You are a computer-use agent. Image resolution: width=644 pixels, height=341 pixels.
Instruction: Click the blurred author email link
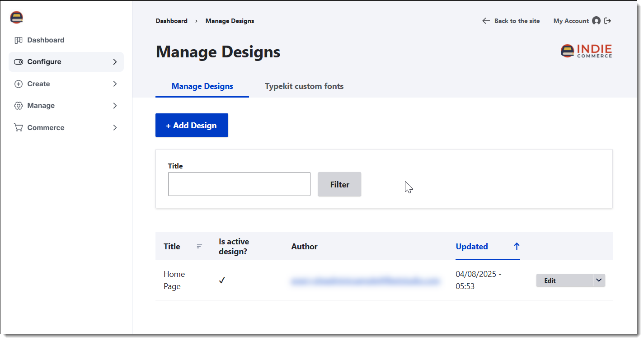(365, 280)
